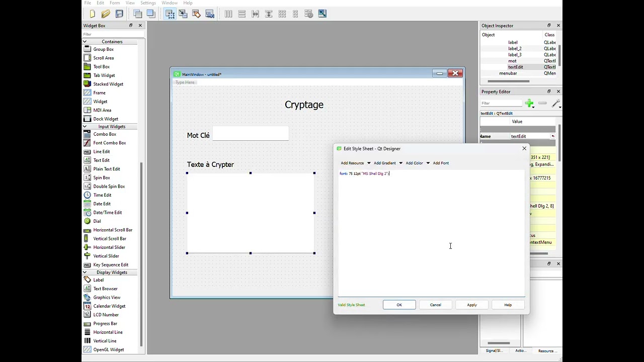Pick the Group Box widget
This screenshot has height=362, width=644.
[104, 49]
